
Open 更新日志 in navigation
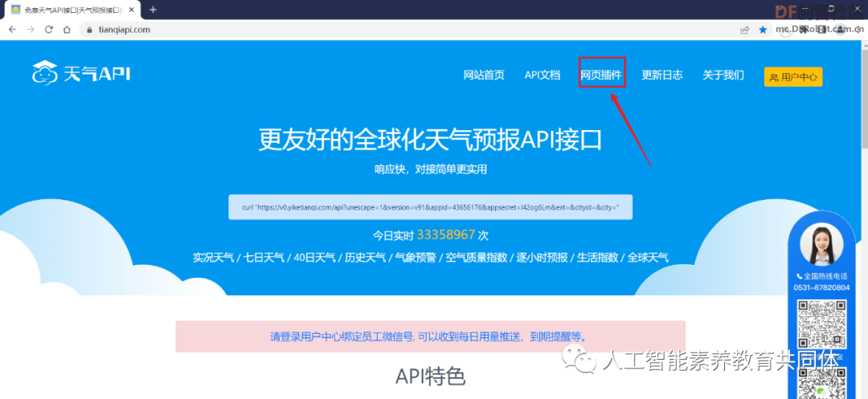tap(662, 75)
